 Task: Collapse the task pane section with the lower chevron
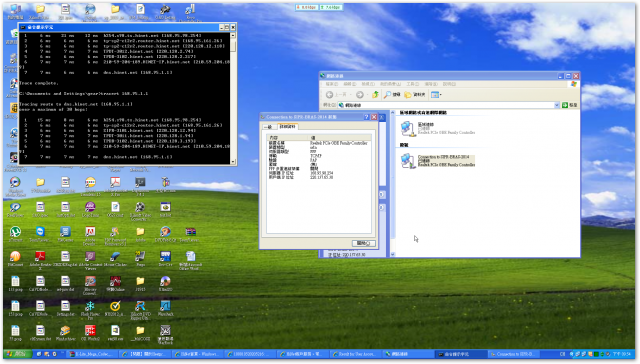pos(382,207)
